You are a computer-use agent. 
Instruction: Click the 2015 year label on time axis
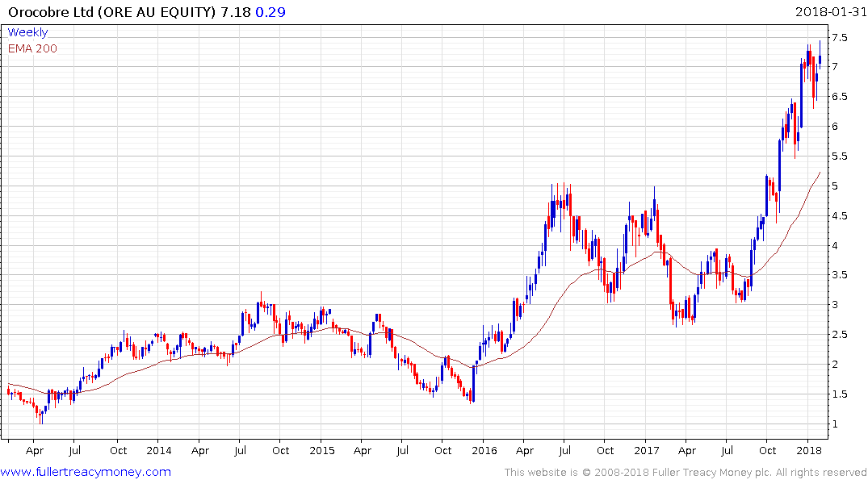321,450
